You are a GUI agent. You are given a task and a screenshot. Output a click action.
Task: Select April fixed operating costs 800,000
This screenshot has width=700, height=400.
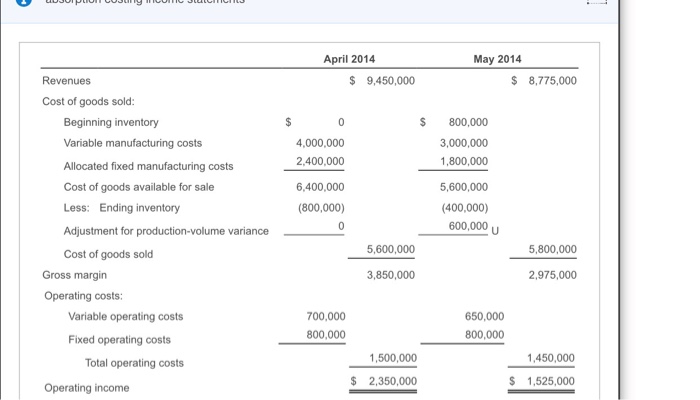[326, 335]
